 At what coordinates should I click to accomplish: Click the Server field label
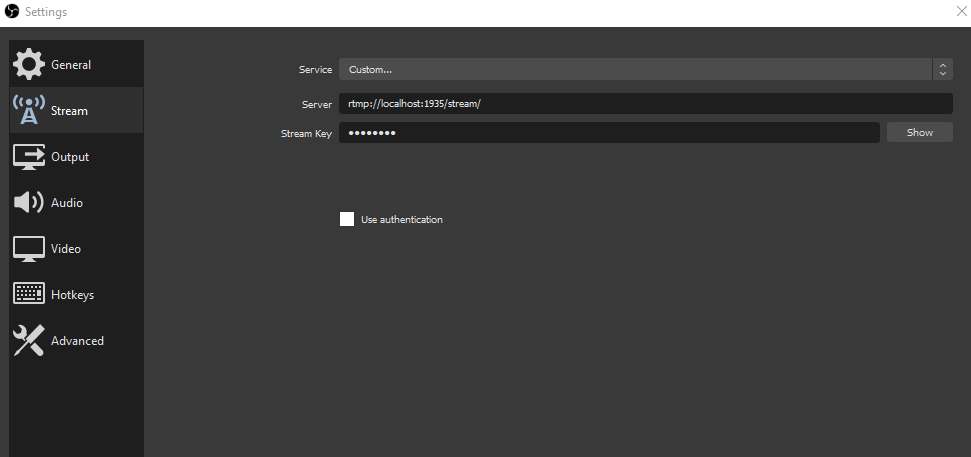(x=317, y=105)
